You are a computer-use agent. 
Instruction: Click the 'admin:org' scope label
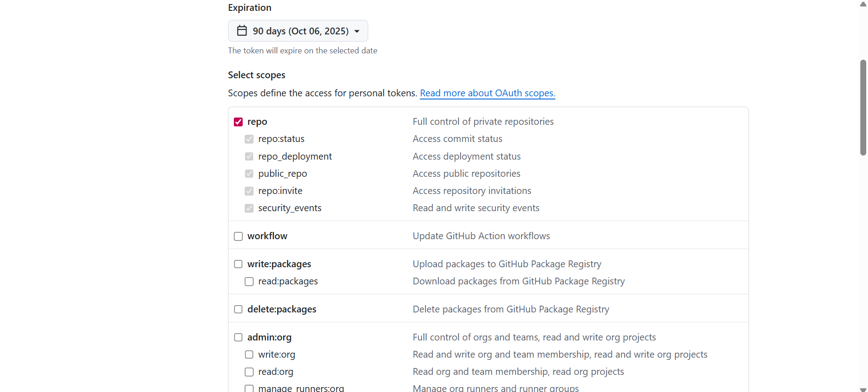click(269, 337)
